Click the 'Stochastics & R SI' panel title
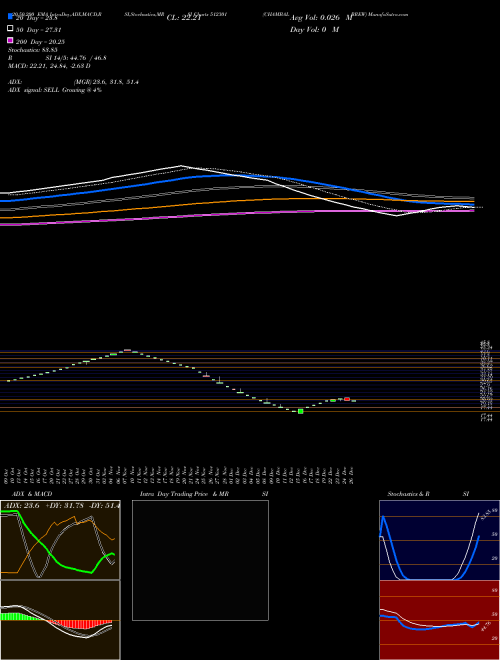 [428, 494]
